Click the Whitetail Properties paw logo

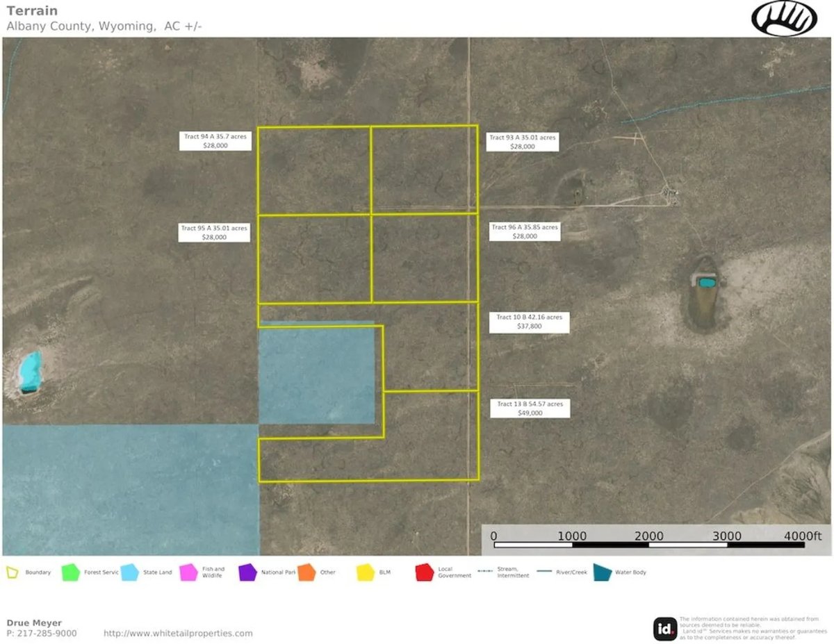coord(784,19)
